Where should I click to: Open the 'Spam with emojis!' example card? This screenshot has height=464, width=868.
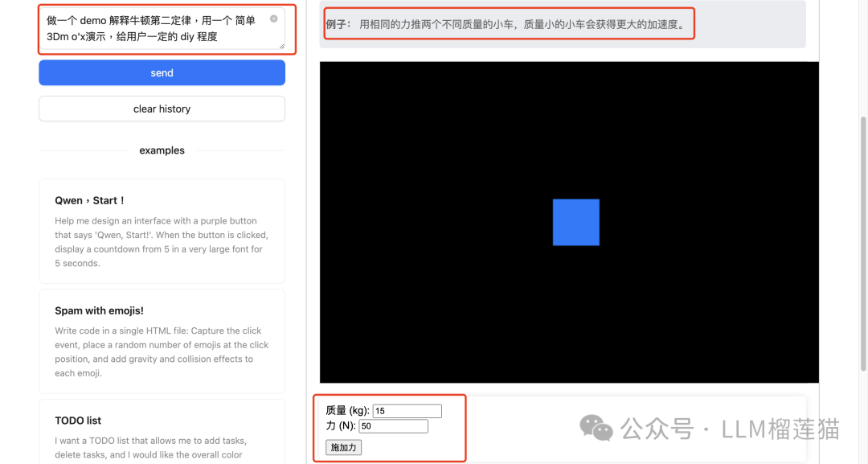click(162, 341)
